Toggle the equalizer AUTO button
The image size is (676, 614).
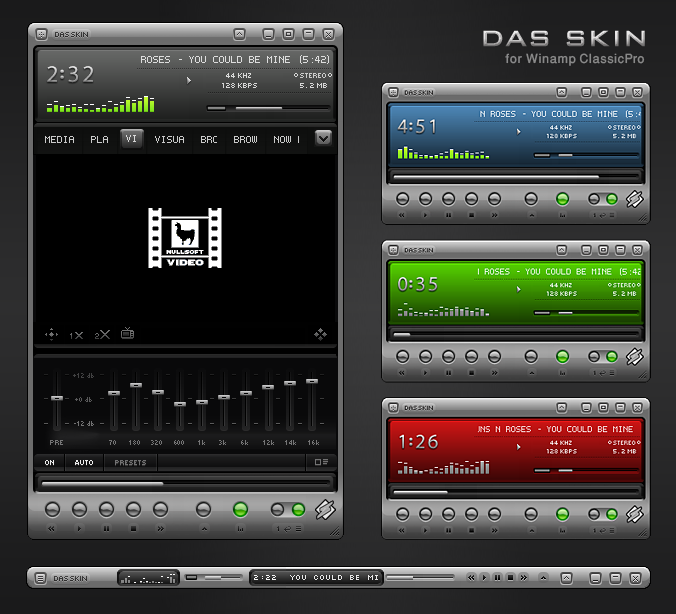pyautogui.click(x=84, y=463)
